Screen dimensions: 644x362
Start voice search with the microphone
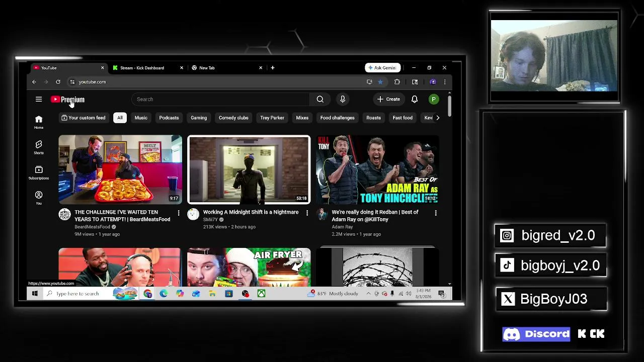[x=343, y=99]
